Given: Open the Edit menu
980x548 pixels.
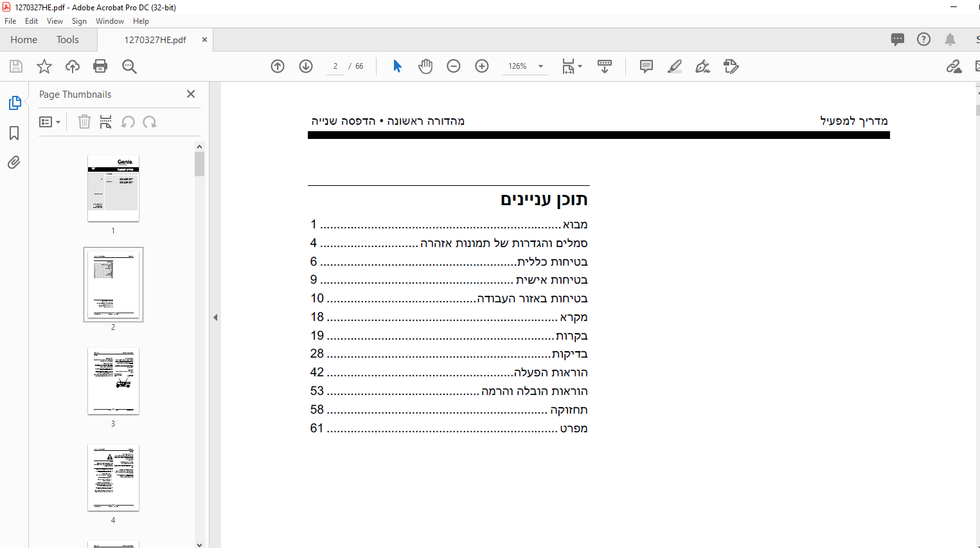Looking at the screenshot, I should click(31, 21).
